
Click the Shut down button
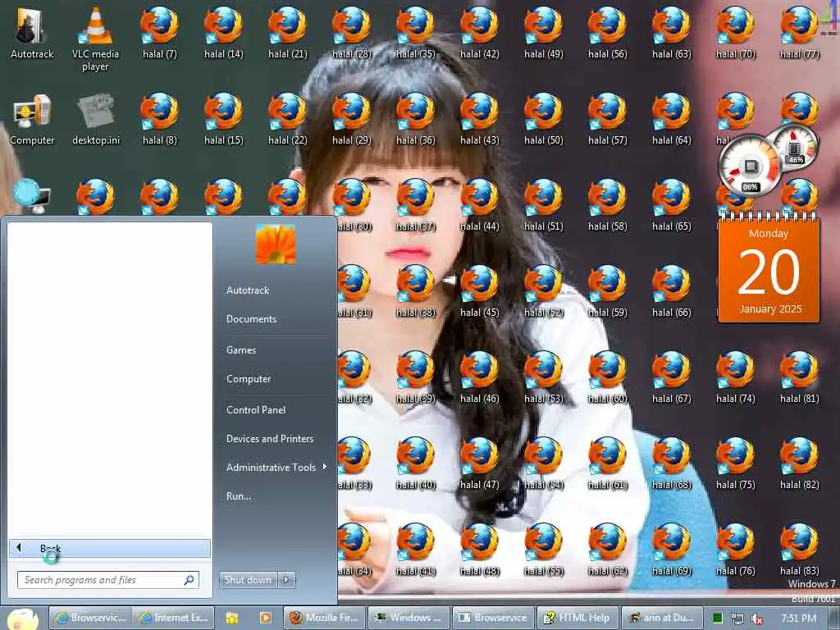point(248,580)
